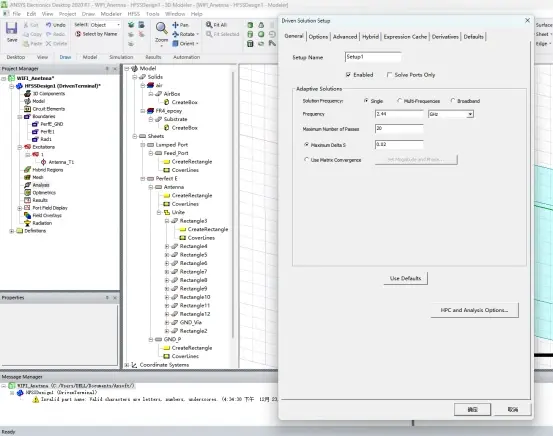The image size is (554, 436).
Task: Switch to the Hybrid tab
Action: click(370, 36)
